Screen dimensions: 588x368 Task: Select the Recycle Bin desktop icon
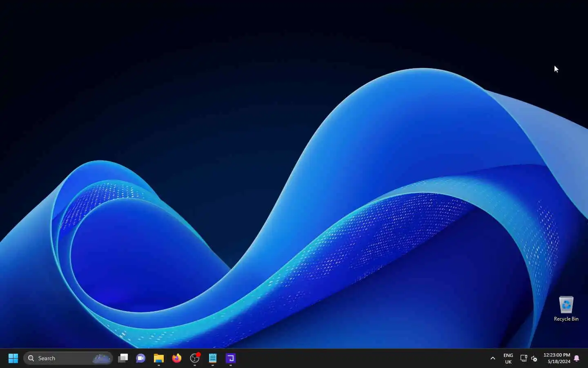566,309
